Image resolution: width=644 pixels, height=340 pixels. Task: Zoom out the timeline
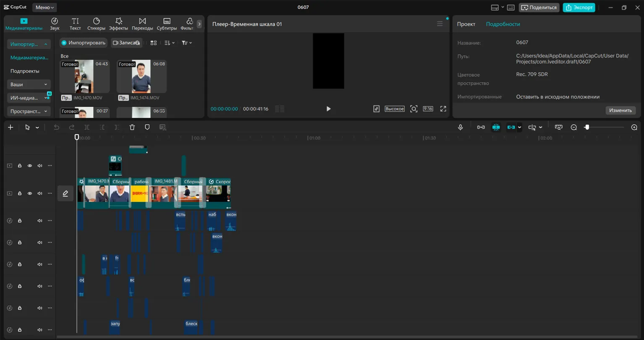click(x=574, y=127)
